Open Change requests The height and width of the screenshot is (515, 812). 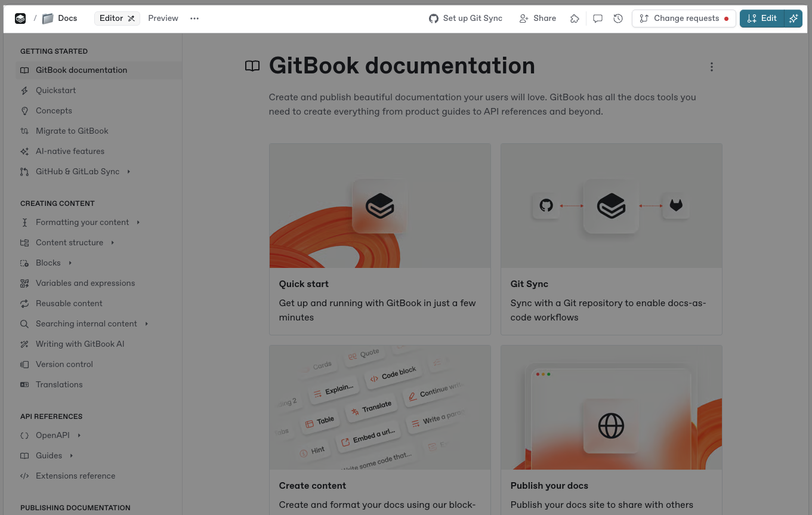tap(683, 18)
